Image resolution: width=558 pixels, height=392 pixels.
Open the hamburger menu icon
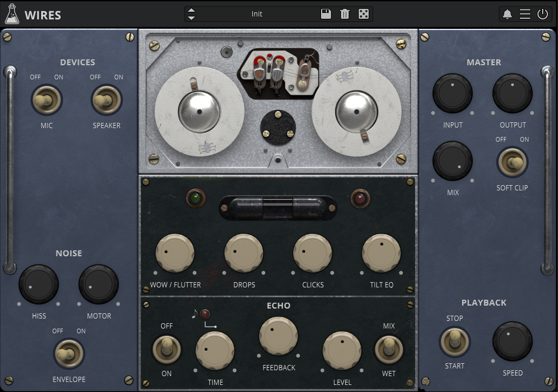pos(525,14)
